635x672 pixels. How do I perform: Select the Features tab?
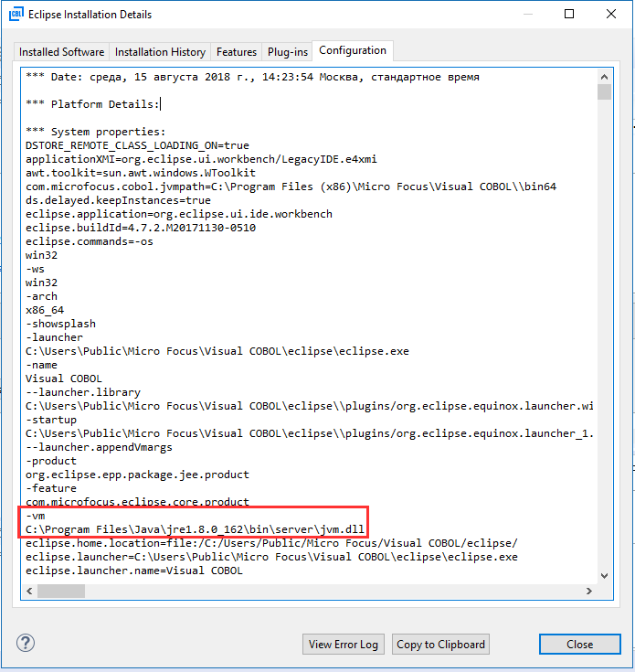tap(237, 52)
